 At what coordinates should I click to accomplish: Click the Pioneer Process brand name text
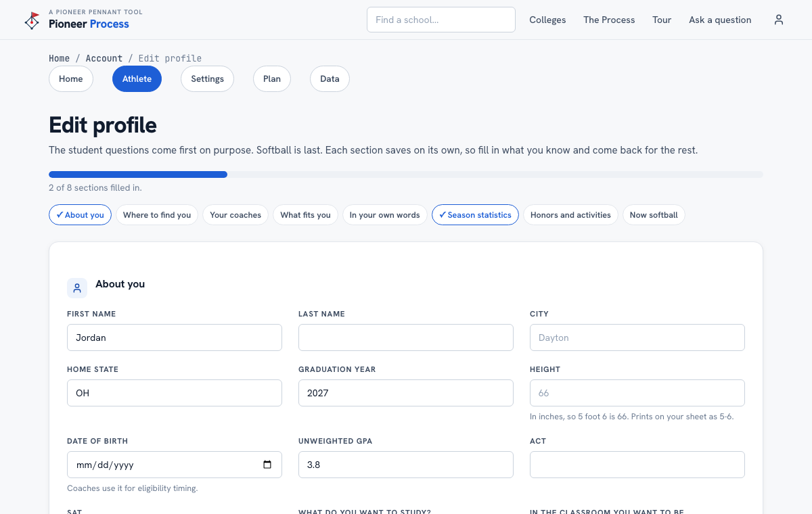pos(89,24)
